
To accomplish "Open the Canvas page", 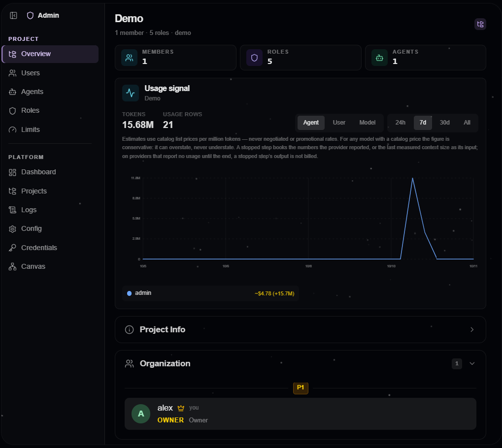I will coord(50,266).
